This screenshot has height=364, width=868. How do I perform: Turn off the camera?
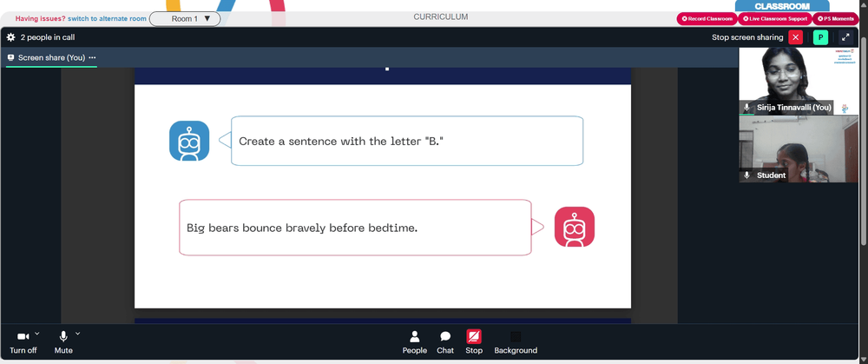coord(23,342)
